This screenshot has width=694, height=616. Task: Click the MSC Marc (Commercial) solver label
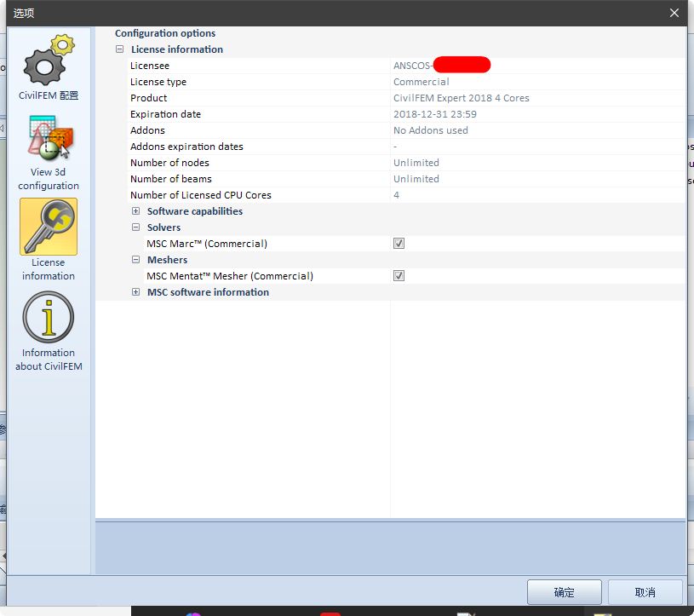pyautogui.click(x=207, y=244)
